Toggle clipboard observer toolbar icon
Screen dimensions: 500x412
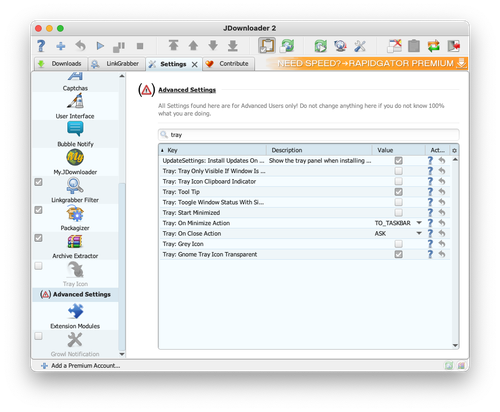267,46
